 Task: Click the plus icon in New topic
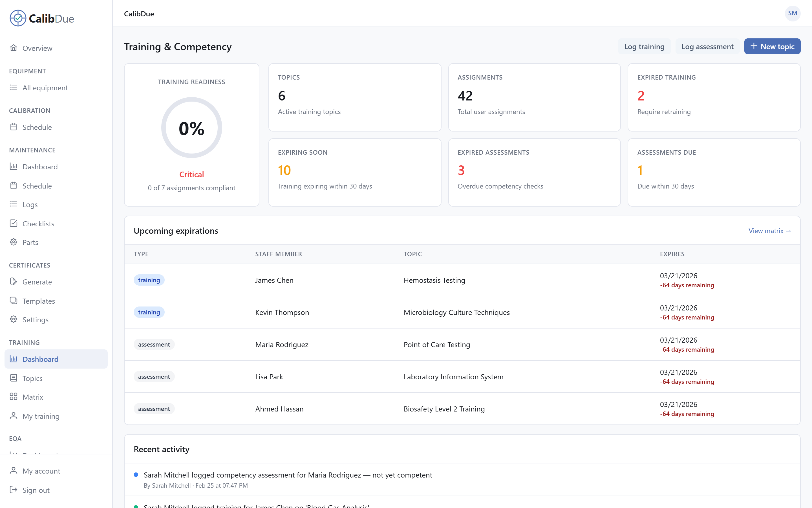pos(754,46)
